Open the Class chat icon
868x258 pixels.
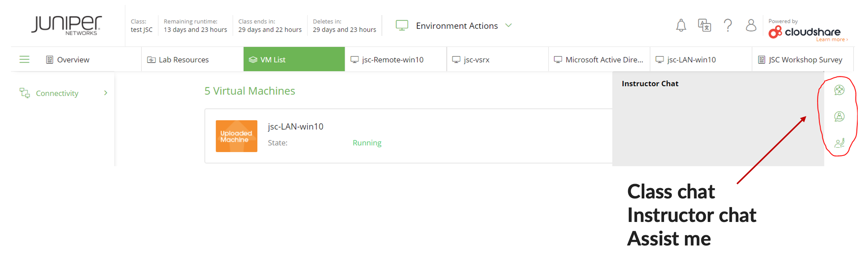839,90
